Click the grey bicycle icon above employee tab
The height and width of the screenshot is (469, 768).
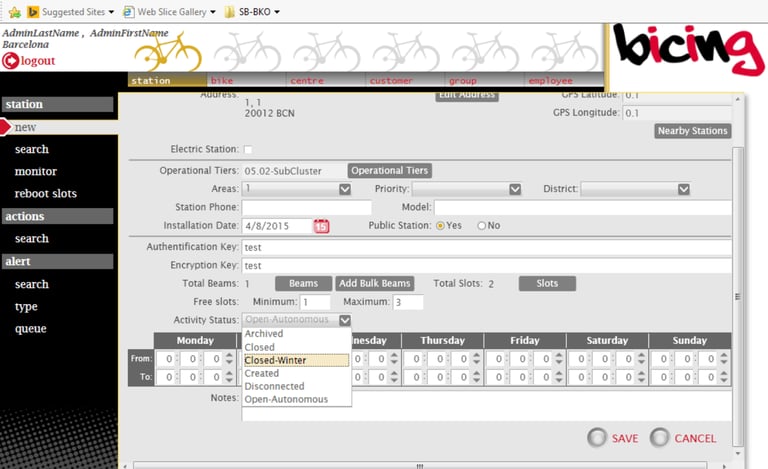pos(565,52)
